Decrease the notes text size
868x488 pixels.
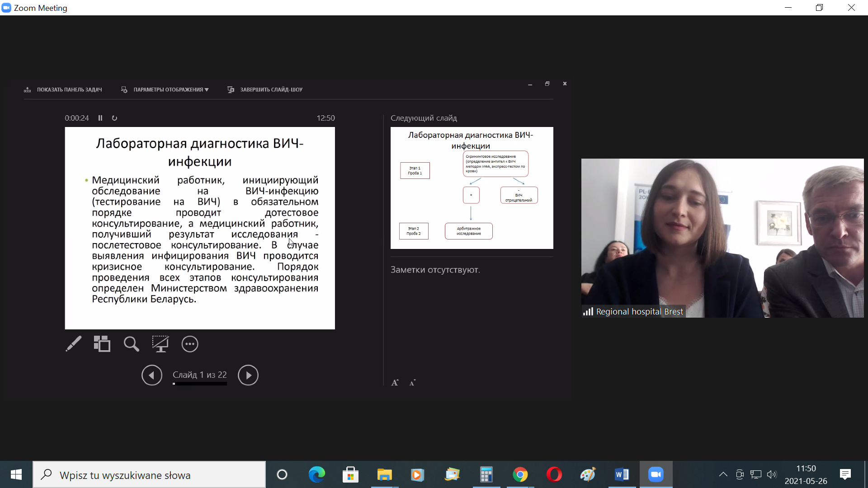click(x=412, y=383)
